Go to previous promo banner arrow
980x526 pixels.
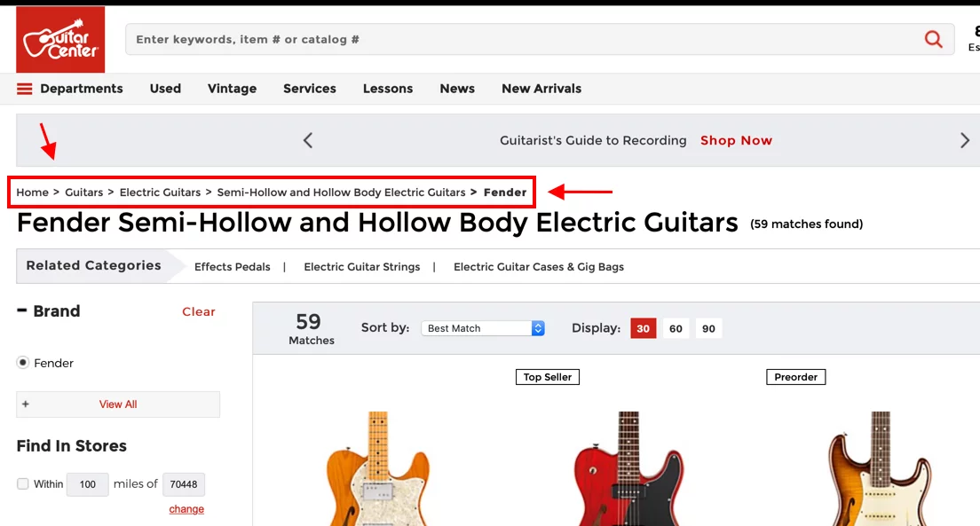(308, 140)
